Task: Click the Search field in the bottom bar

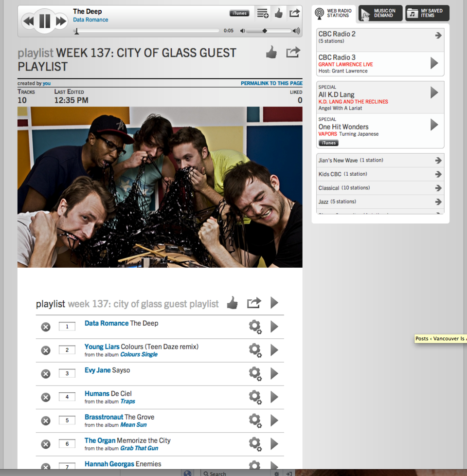Action: [x=235, y=473]
